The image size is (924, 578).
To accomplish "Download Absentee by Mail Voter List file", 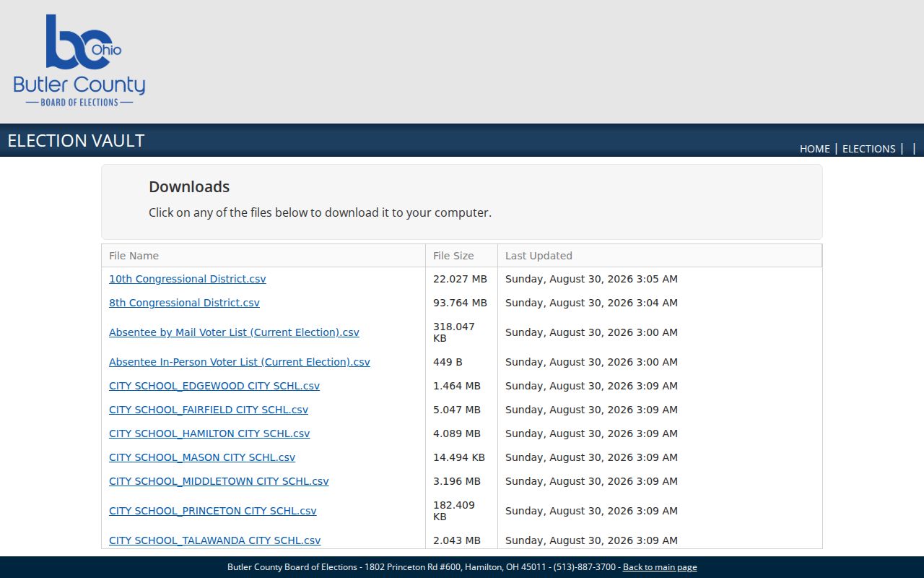I will (x=234, y=332).
